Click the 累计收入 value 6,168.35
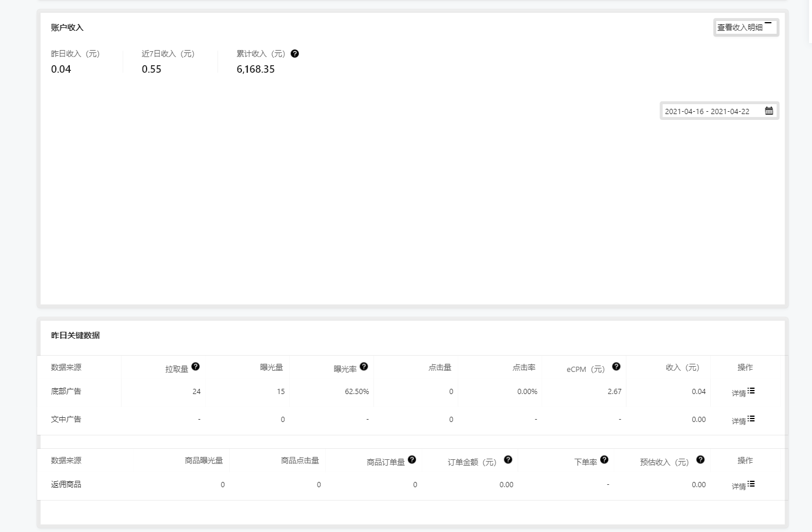The width and height of the screenshot is (812, 532). pos(255,69)
